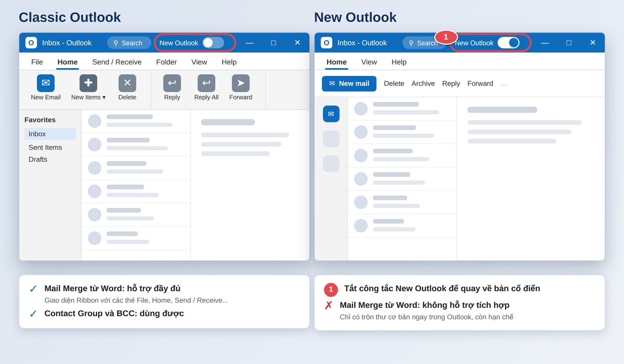Image resolution: width=624 pixels, height=364 pixels.
Task: Minimize the New Outlook window
Action: tap(545, 43)
